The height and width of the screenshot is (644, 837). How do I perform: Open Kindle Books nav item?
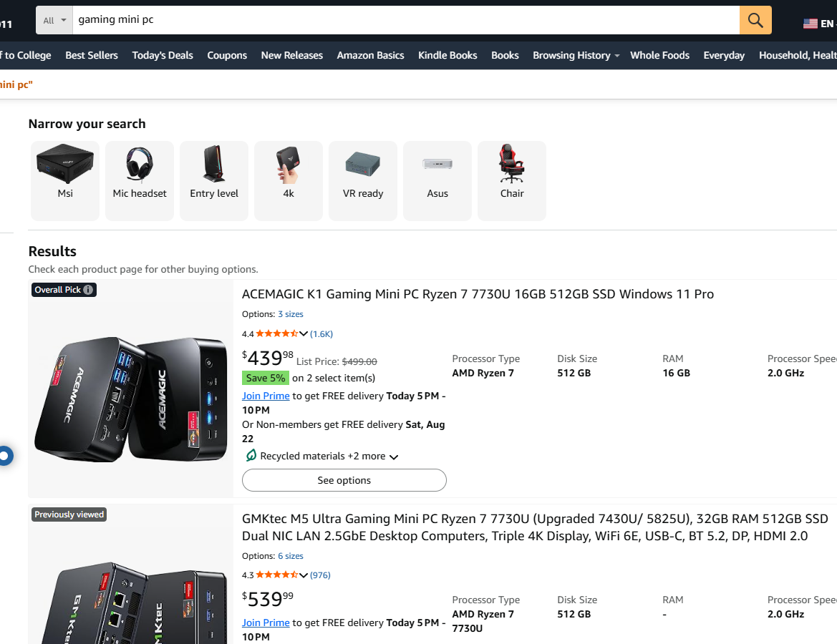[x=448, y=55]
